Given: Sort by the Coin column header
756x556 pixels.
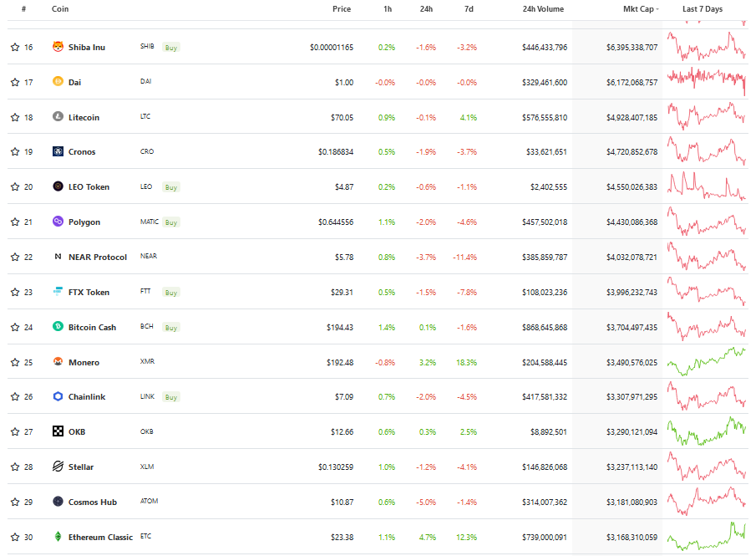Looking at the screenshot, I should click(x=60, y=8).
